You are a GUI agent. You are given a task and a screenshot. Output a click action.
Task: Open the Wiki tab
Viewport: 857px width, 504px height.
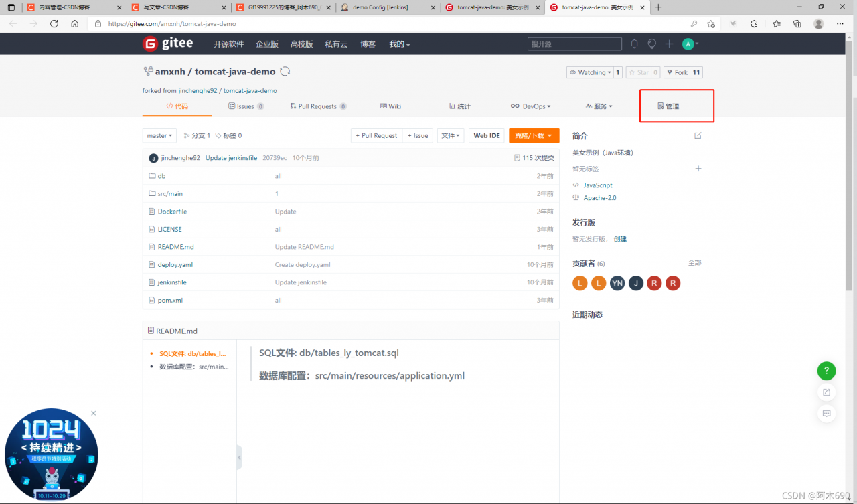(x=390, y=106)
